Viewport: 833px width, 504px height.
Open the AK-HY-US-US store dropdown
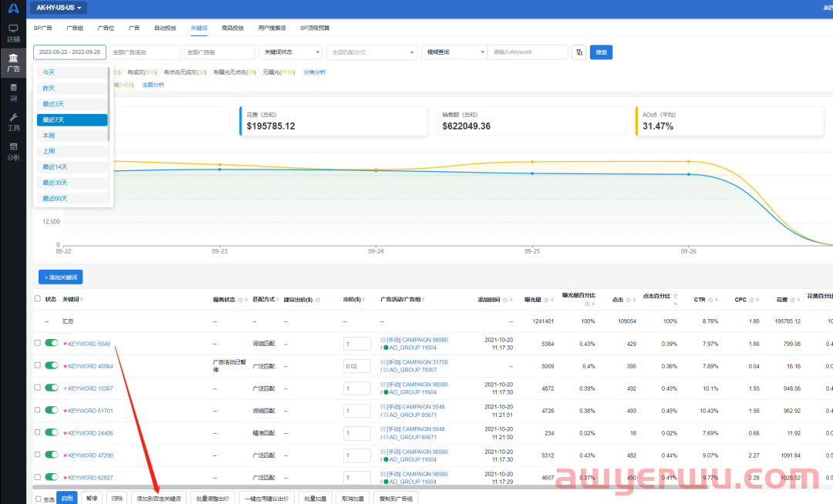point(59,8)
